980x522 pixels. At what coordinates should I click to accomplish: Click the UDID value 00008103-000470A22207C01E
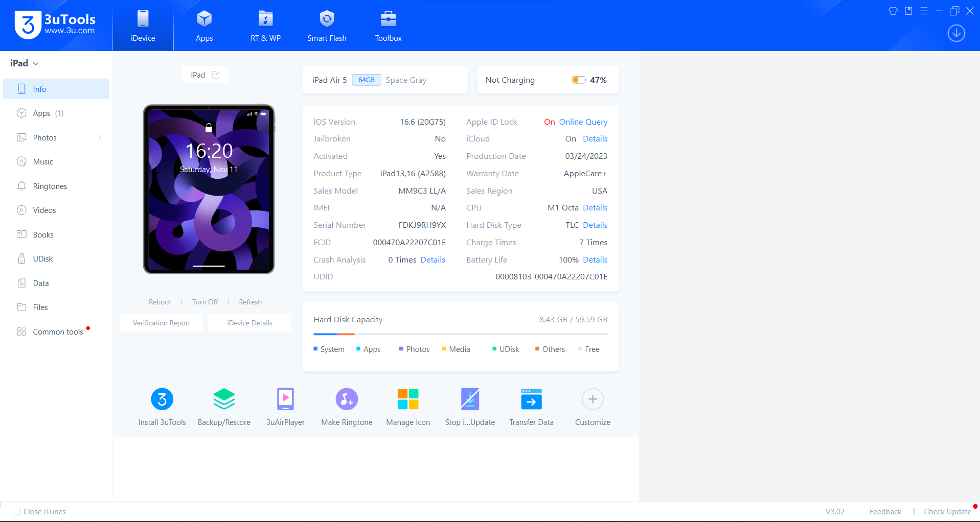[x=552, y=277]
